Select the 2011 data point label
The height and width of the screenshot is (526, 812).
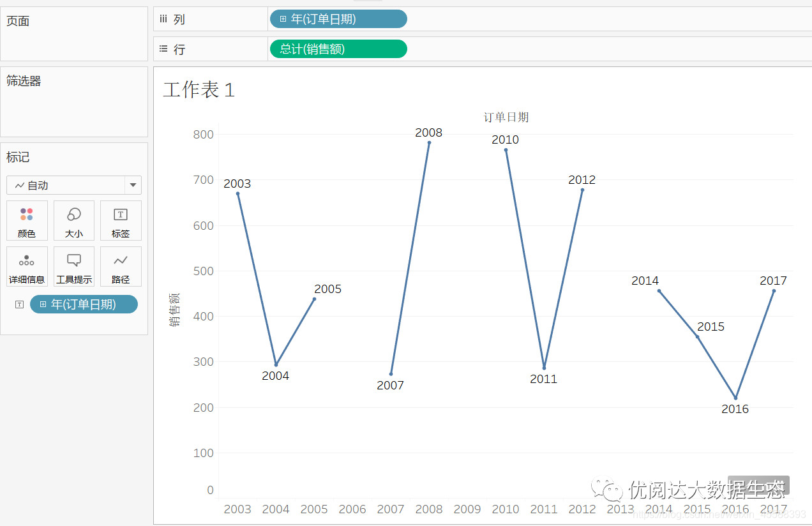[544, 379]
